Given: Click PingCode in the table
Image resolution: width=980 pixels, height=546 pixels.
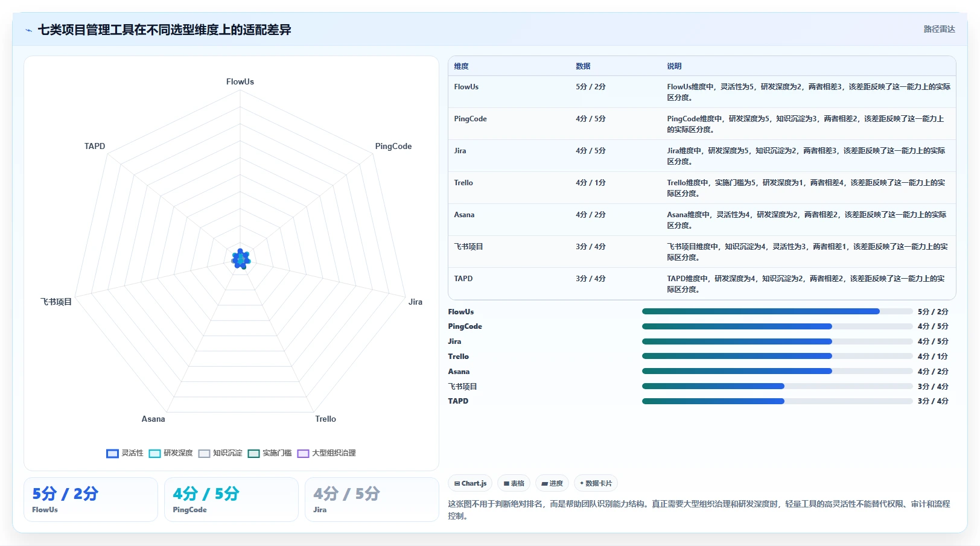Looking at the screenshot, I should point(470,119).
